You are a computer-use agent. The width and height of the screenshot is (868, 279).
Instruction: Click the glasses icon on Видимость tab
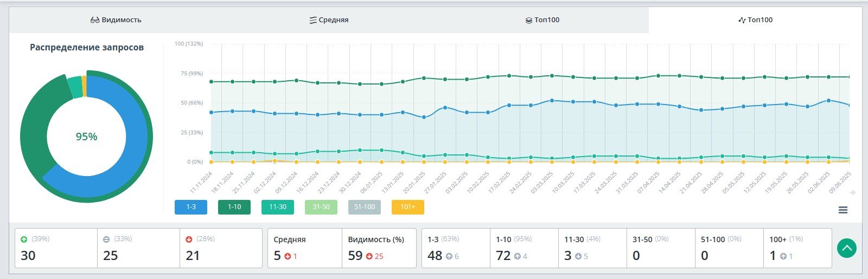(x=95, y=20)
